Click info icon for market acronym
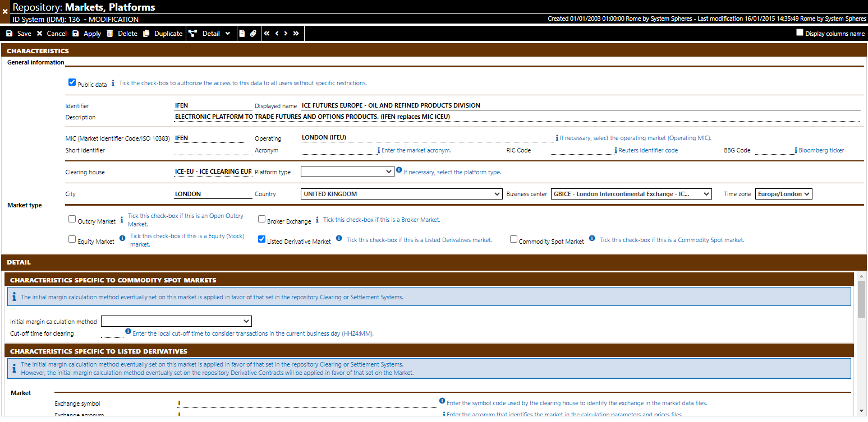The width and height of the screenshot is (868, 422). pyautogui.click(x=379, y=150)
